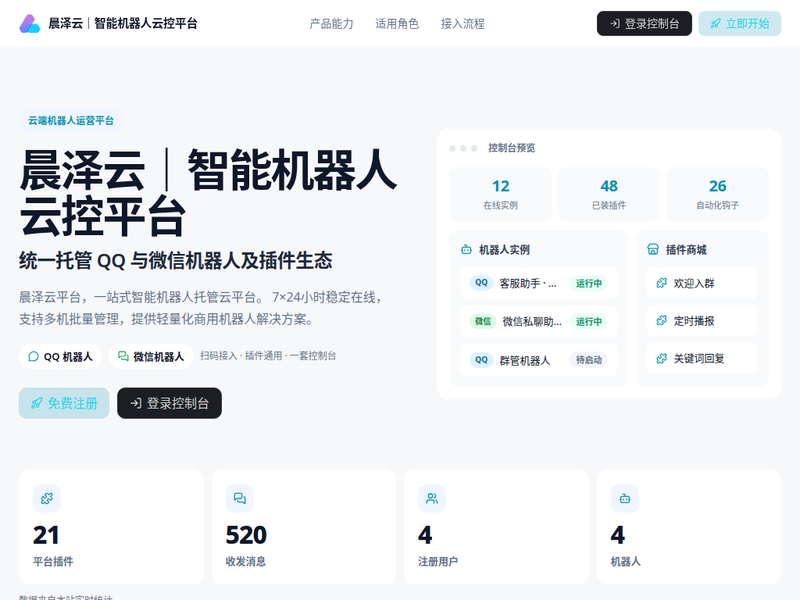Click the 21 平台插件 value
This screenshot has width=800, height=600.
46,535
